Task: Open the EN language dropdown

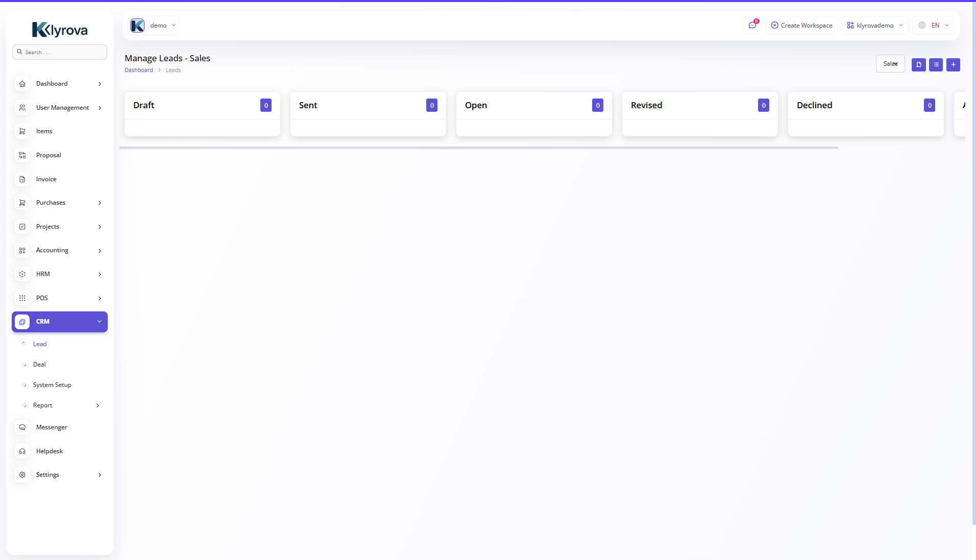Action: (934, 26)
